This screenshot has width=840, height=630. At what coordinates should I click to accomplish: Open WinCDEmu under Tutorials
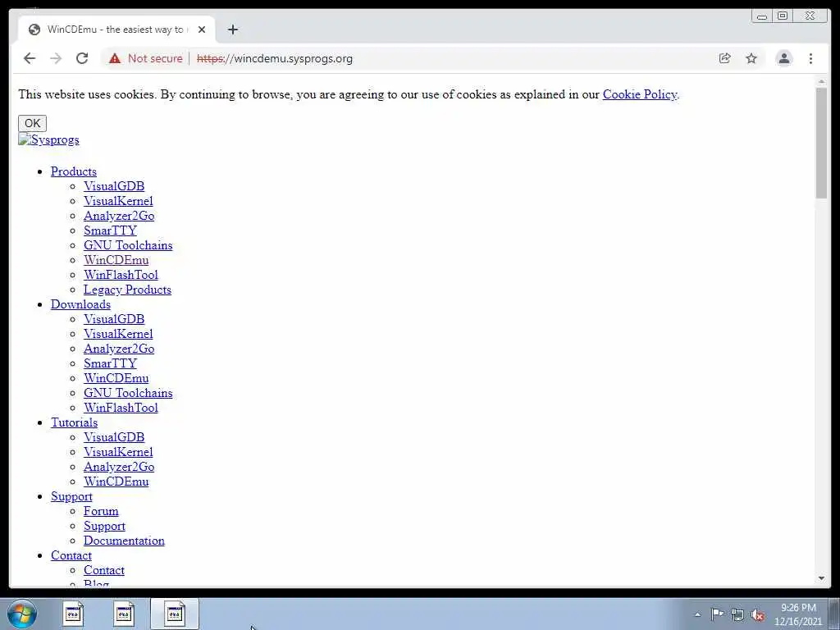[116, 482]
